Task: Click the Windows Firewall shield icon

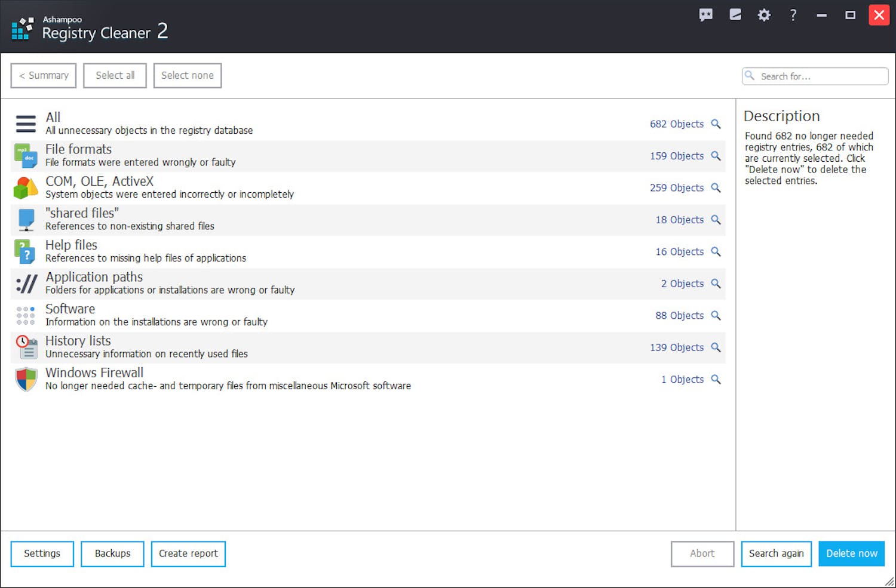Action: (x=26, y=379)
